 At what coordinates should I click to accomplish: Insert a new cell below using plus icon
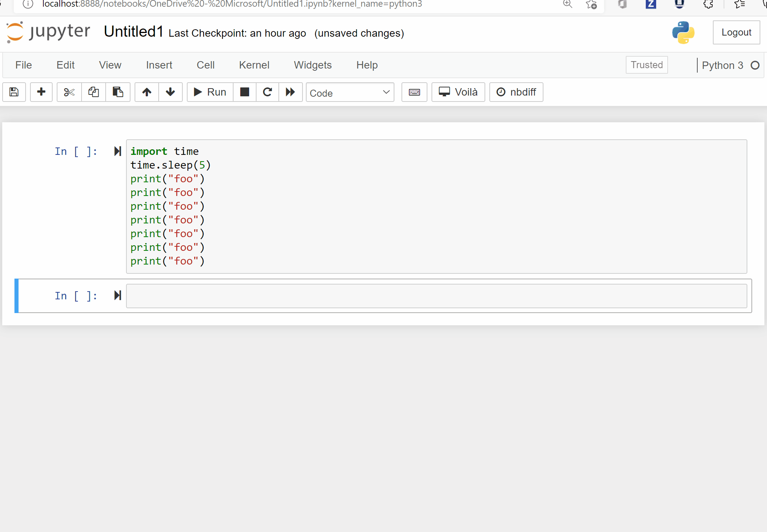pos(41,92)
